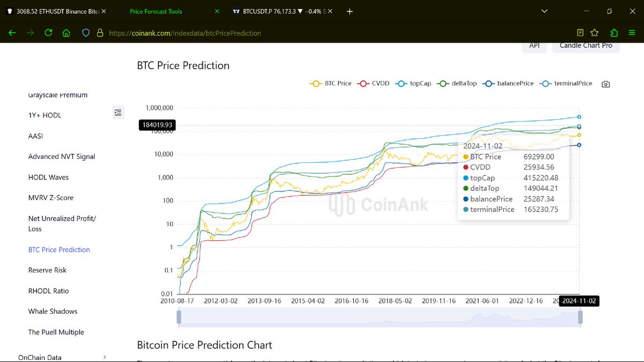Viewport: 644px width, 362px height.
Task: Toggle terminalPrice series in legend
Action: (x=566, y=84)
